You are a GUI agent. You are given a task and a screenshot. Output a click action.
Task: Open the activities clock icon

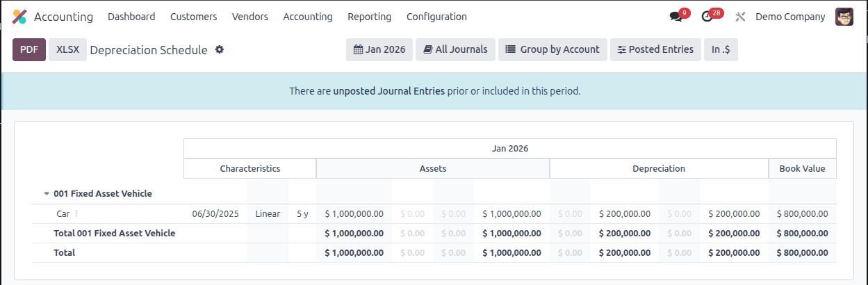[x=707, y=17]
